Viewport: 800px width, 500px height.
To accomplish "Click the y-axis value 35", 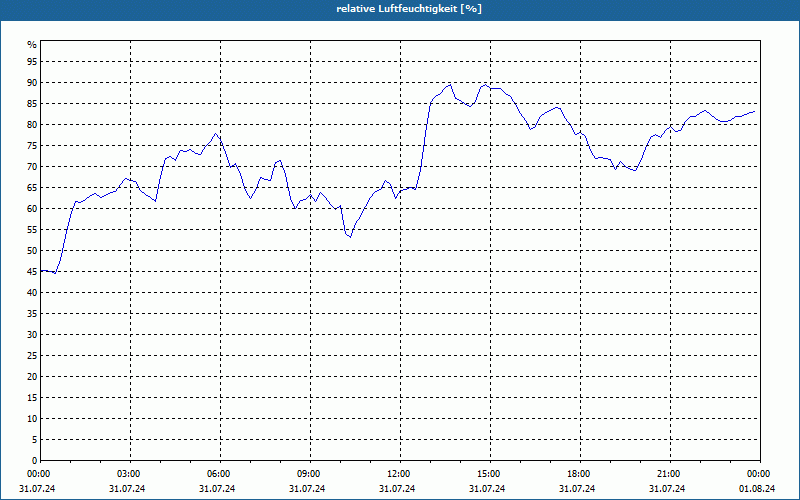I will [32, 314].
